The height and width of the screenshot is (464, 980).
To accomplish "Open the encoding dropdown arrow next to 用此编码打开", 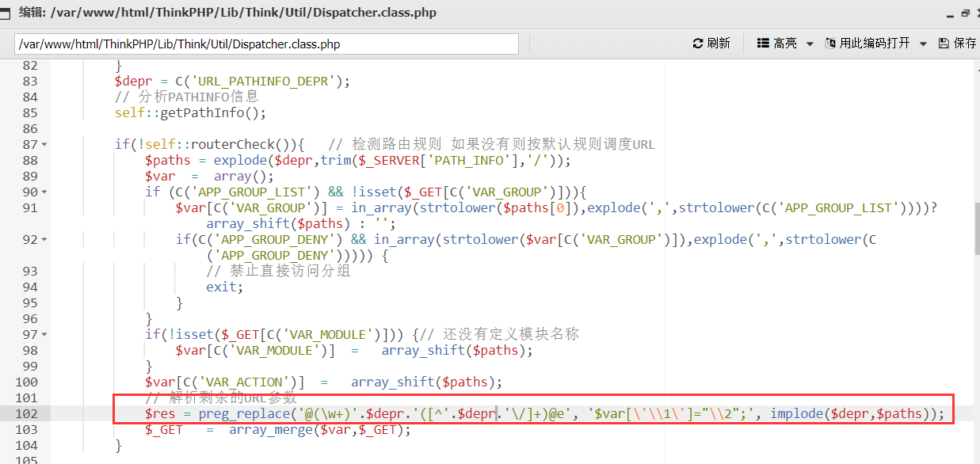I will point(923,44).
